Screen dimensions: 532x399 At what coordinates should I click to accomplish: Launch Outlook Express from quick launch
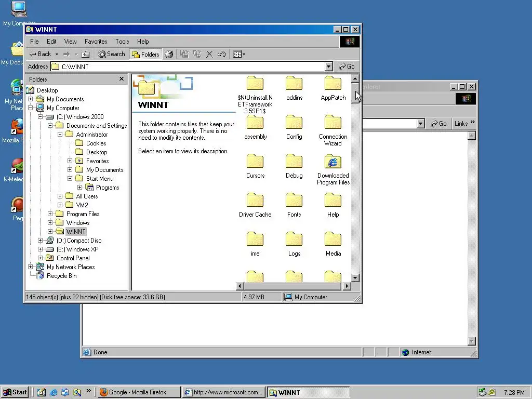click(65, 392)
